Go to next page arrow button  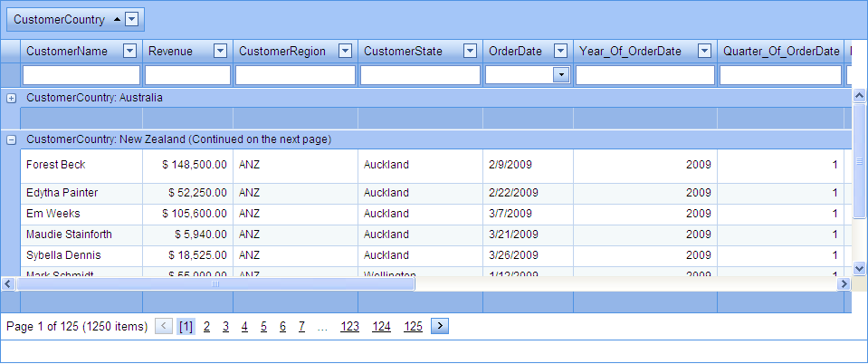(440, 327)
